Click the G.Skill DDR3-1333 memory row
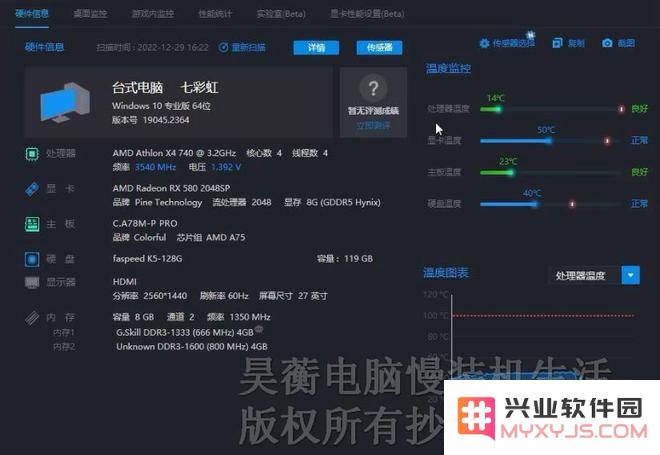Screen dimensions: 660x455 tap(185, 333)
